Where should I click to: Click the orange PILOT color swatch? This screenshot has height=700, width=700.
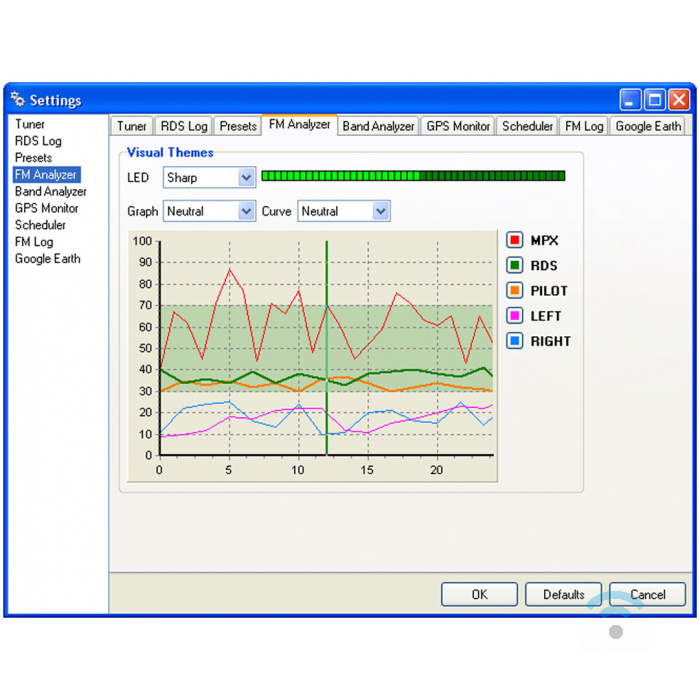coord(515,291)
